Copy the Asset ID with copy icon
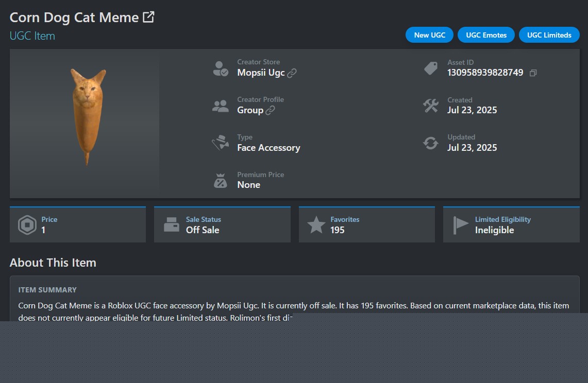Viewport: 588px width, 383px height. point(533,73)
